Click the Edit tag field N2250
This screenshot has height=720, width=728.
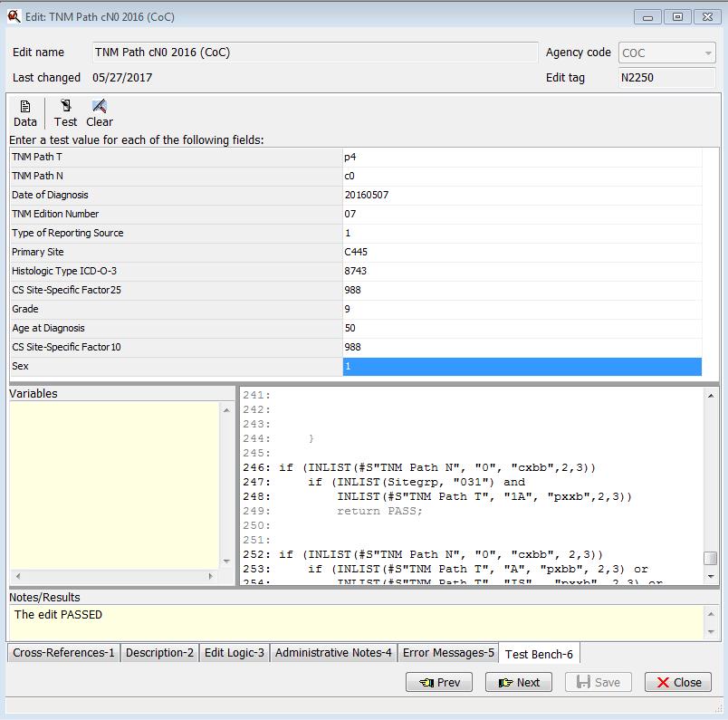tap(666, 78)
